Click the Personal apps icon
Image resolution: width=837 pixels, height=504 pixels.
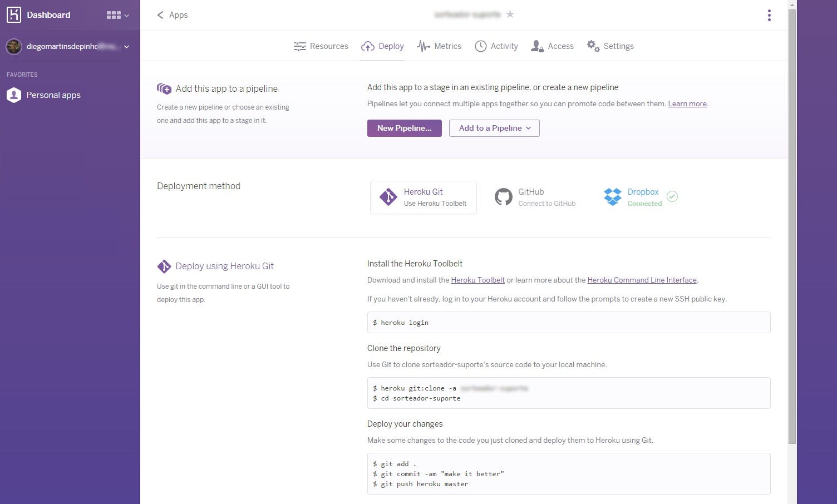pyautogui.click(x=14, y=95)
